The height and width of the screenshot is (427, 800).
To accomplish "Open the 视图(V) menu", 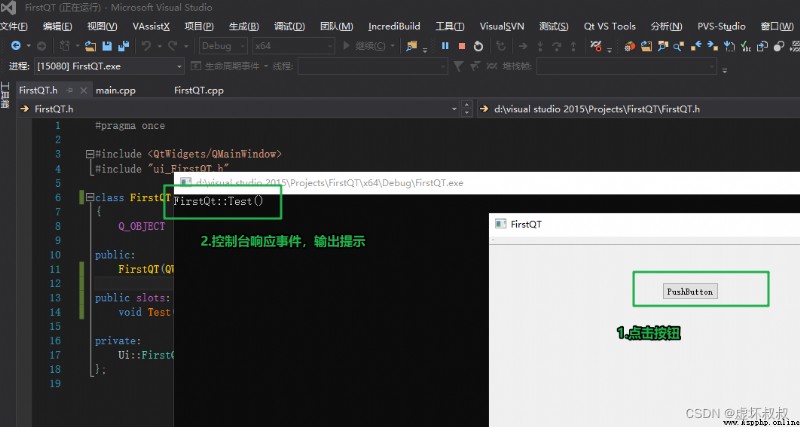I will click(102, 27).
